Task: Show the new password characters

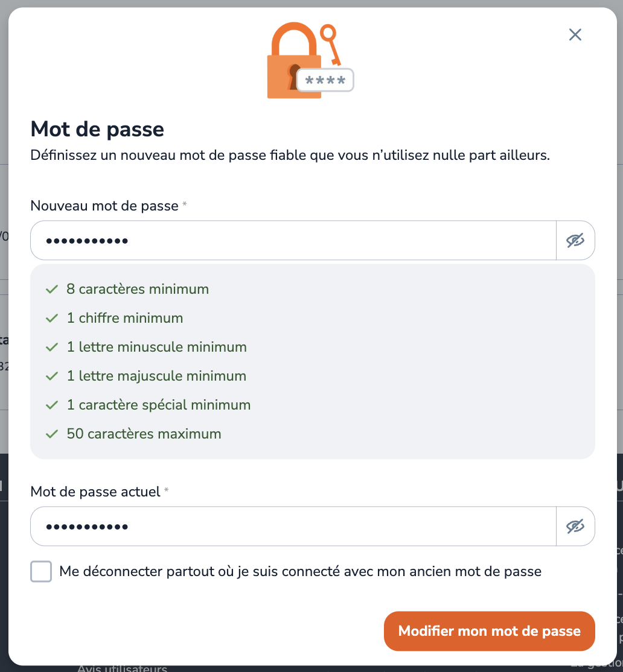Action: coord(575,241)
